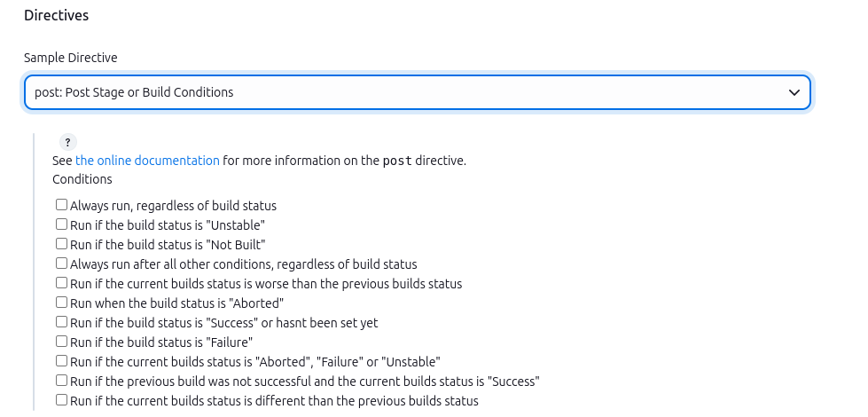Image resolution: width=868 pixels, height=417 pixels.
Task: Enable "Always run after all other conditions"
Action: [x=62, y=264]
